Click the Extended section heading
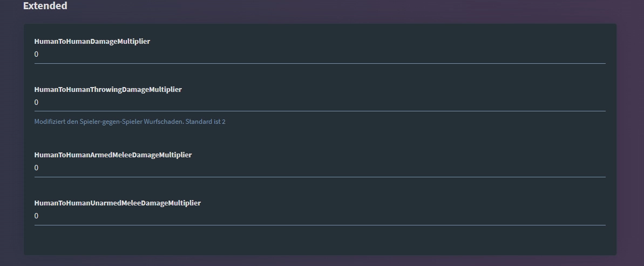 [x=45, y=6]
